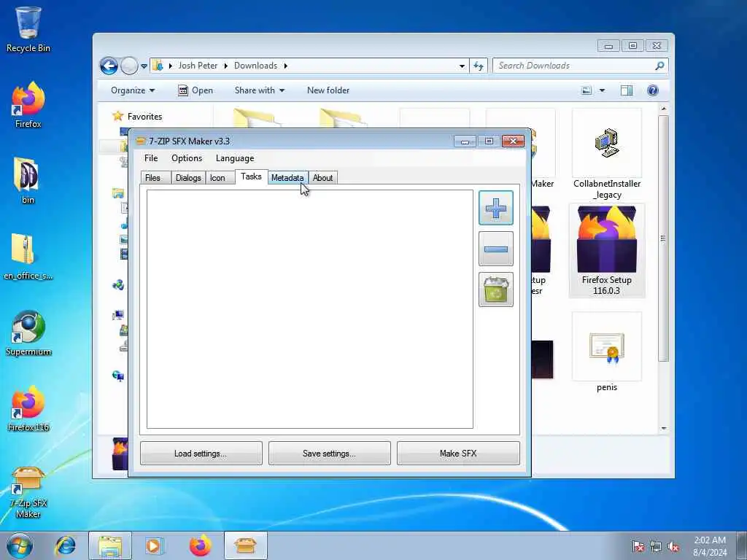Open the Share with dropdown
747x560 pixels.
[259, 90]
